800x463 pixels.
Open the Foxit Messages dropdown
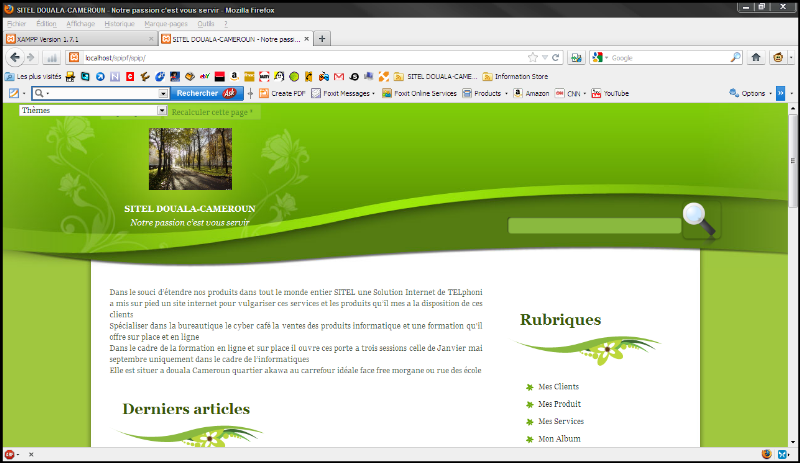343,93
